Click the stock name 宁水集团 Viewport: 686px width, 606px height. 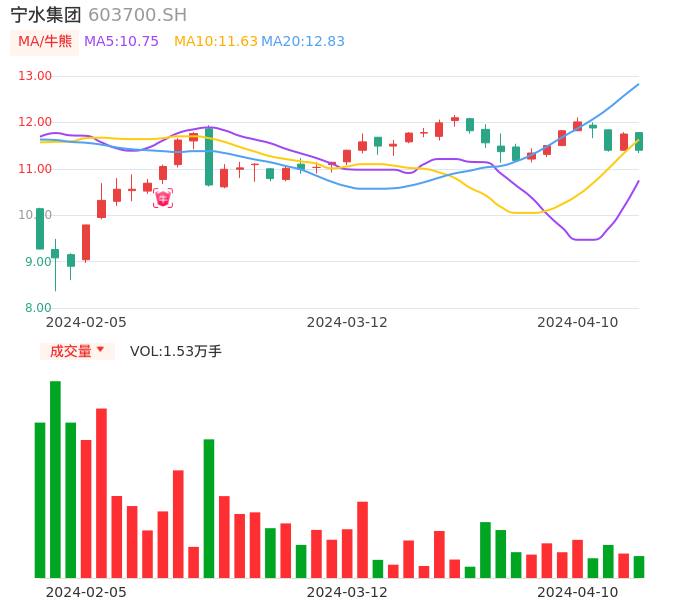46,15
